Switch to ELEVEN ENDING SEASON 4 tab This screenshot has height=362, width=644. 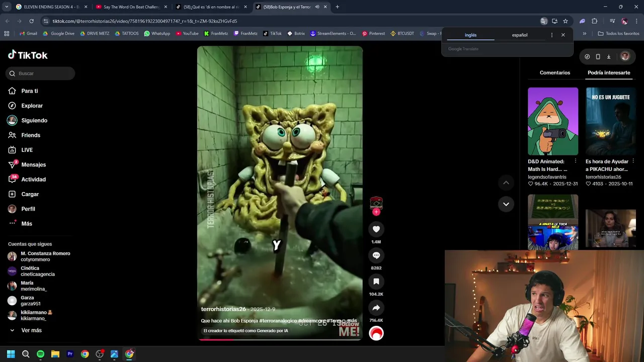[50, 7]
